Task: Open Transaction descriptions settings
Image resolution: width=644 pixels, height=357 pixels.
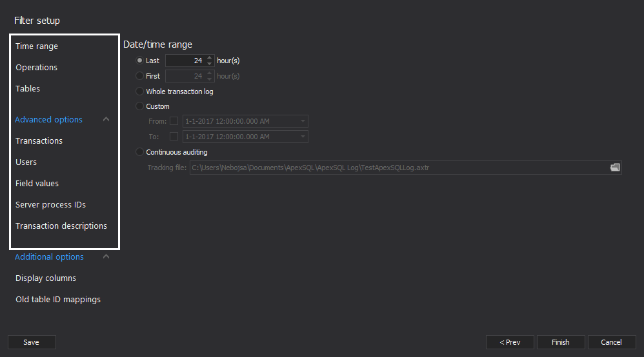Action: click(x=61, y=226)
